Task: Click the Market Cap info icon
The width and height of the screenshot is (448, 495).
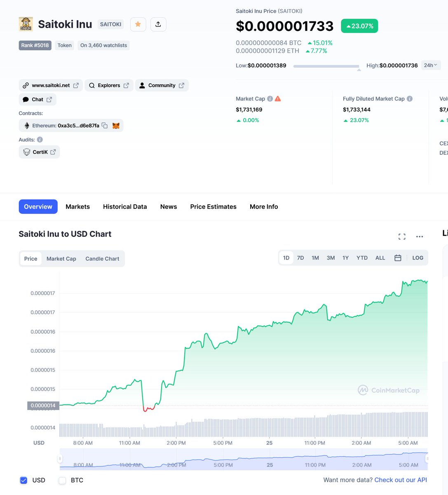Action: 270,99
